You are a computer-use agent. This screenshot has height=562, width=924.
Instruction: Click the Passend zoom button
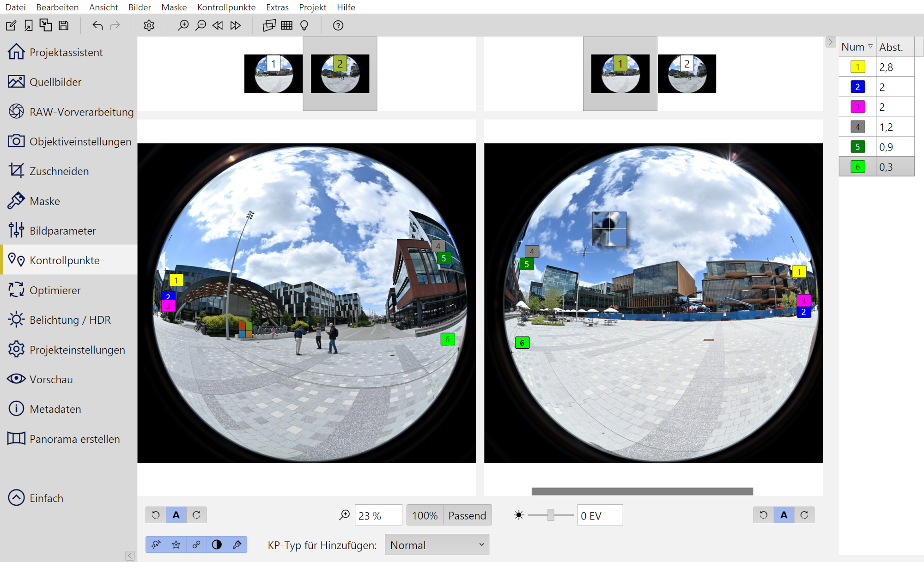467,515
